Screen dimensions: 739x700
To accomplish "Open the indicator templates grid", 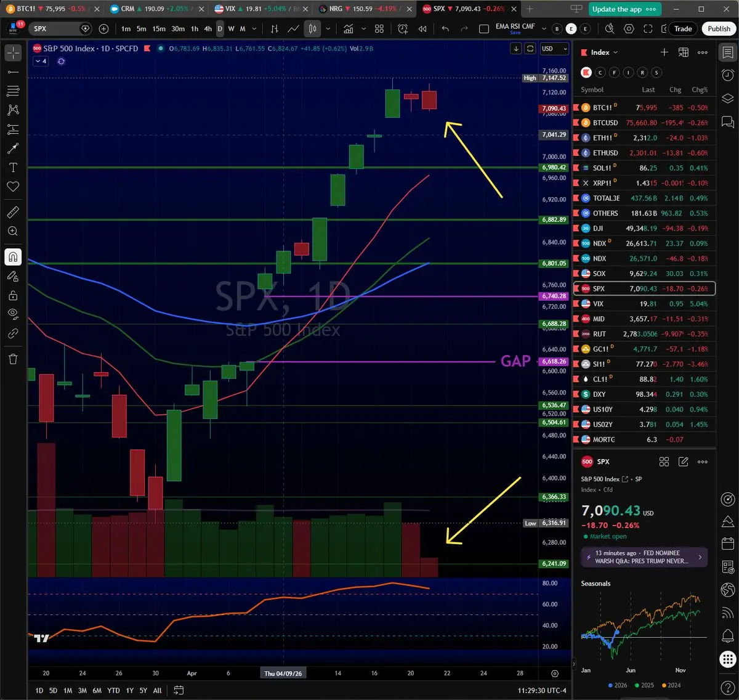I will [x=379, y=29].
